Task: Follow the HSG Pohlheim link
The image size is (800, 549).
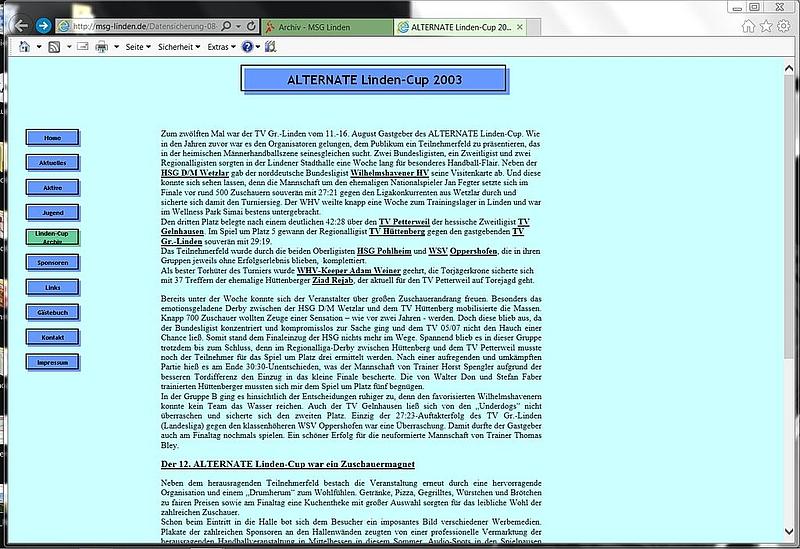Action: click(384, 251)
